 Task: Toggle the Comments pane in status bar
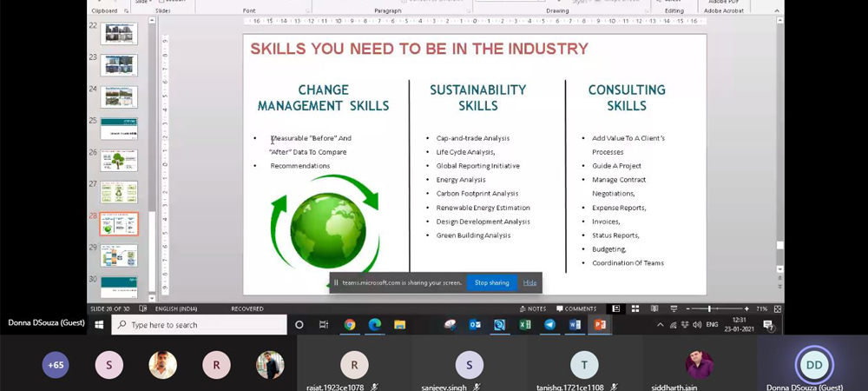[576, 308]
